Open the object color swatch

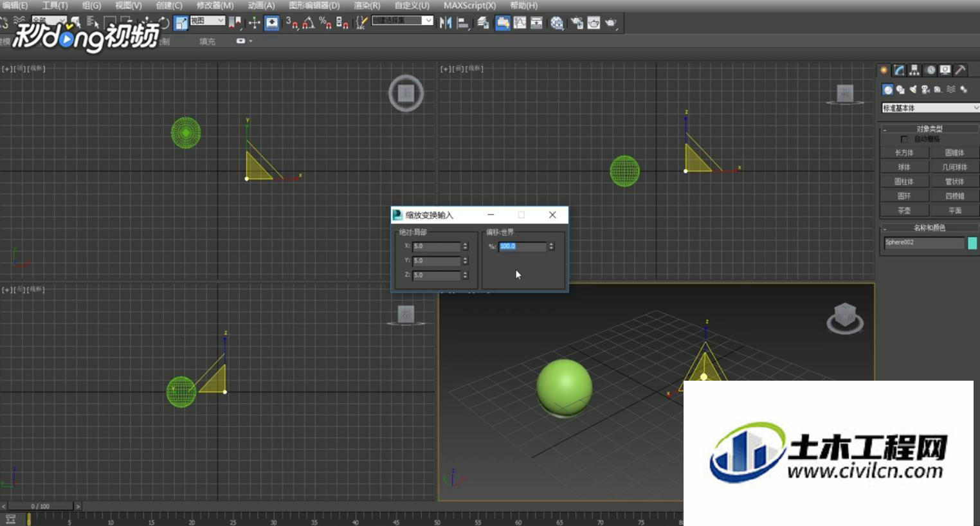point(972,242)
